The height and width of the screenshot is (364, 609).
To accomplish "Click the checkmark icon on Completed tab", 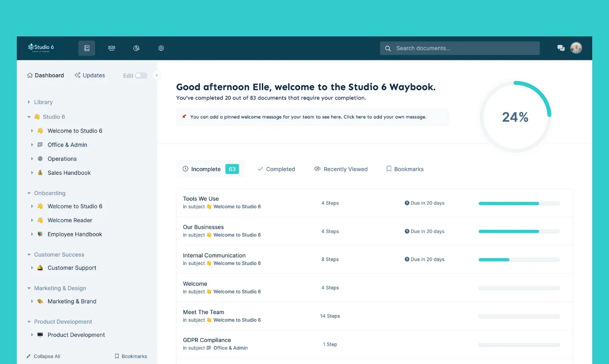I will click(260, 169).
